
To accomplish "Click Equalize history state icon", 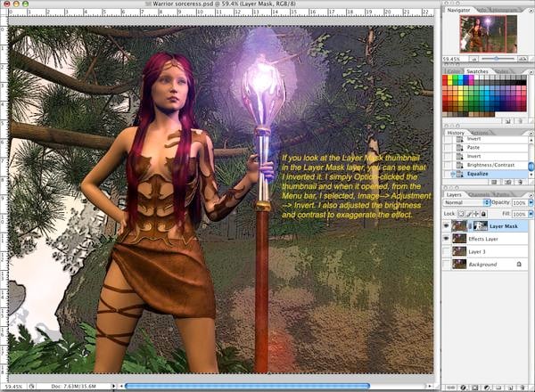I will pyautogui.click(x=459, y=174).
